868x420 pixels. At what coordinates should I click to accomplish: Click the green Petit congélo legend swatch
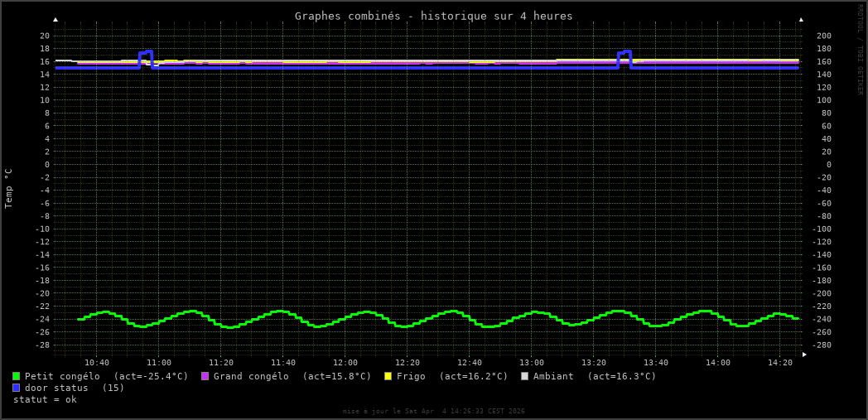coord(16,376)
